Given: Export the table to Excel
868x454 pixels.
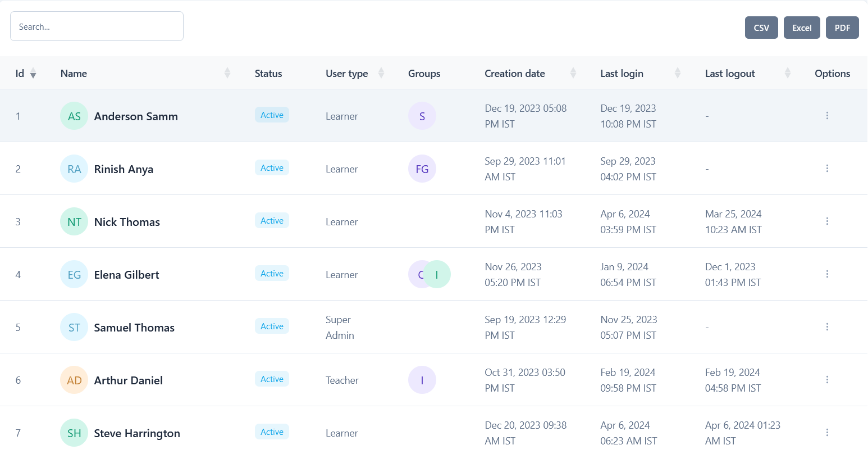Looking at the screenshot, I should pyautogui.click(x=802, y=27).
